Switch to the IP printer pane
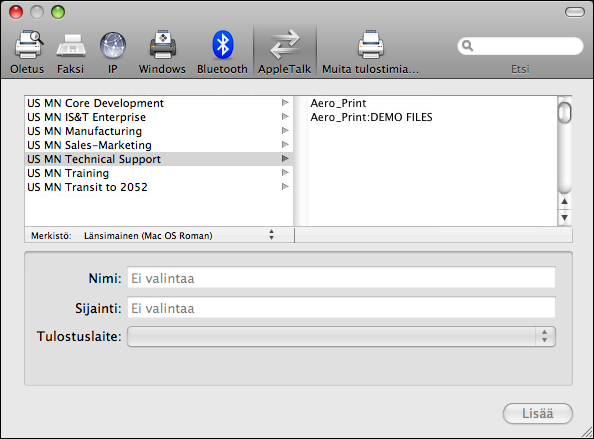The image size is (594, 439). tap(113, 52)
